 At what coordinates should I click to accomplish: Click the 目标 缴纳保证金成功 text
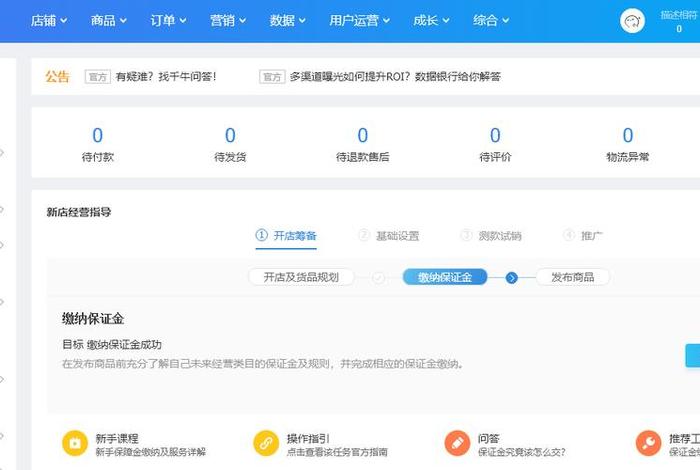[x=112, y=345]
